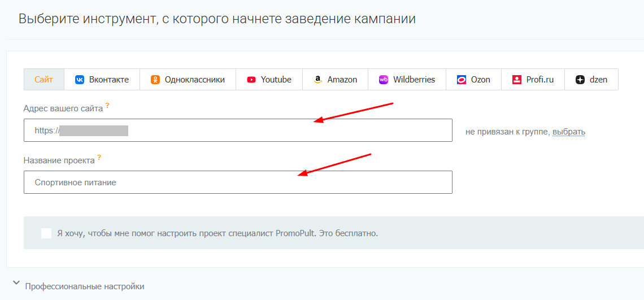Click the red Youtube play icon
This screenshot has width=644, height=300.
(251, 80)
